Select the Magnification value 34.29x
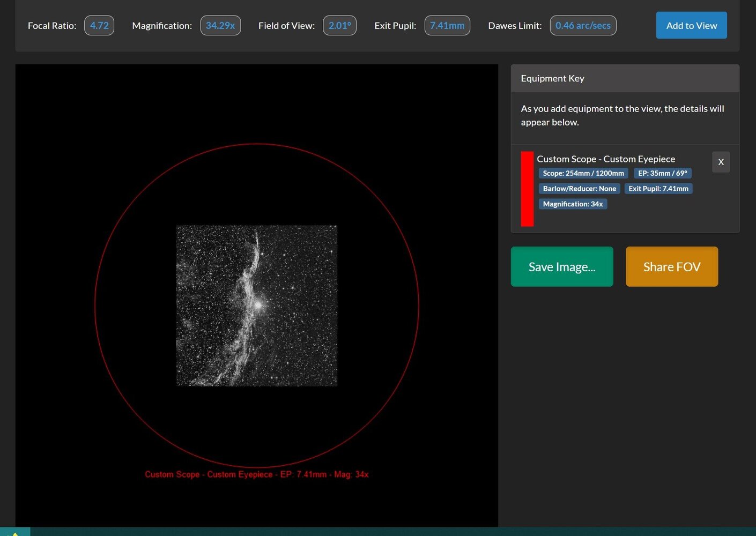The height and width of the screenshot is (536, 756). 220,25
